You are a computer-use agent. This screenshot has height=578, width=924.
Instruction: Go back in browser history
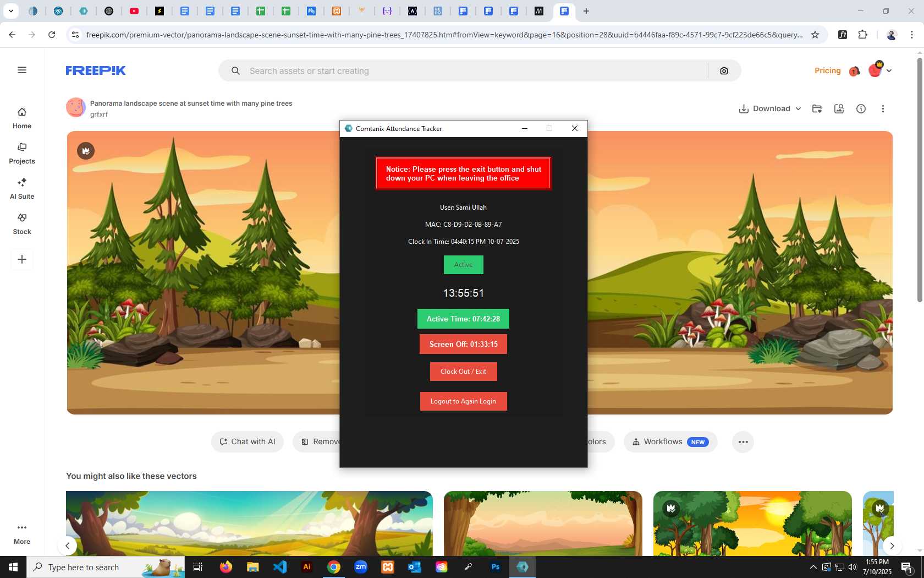pyautogui.click(x=12, y=35)
